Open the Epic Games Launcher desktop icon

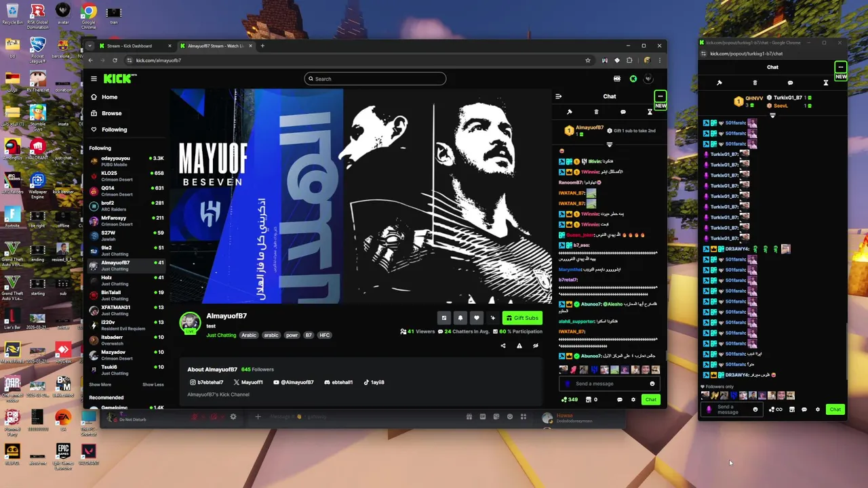(63, 455)
